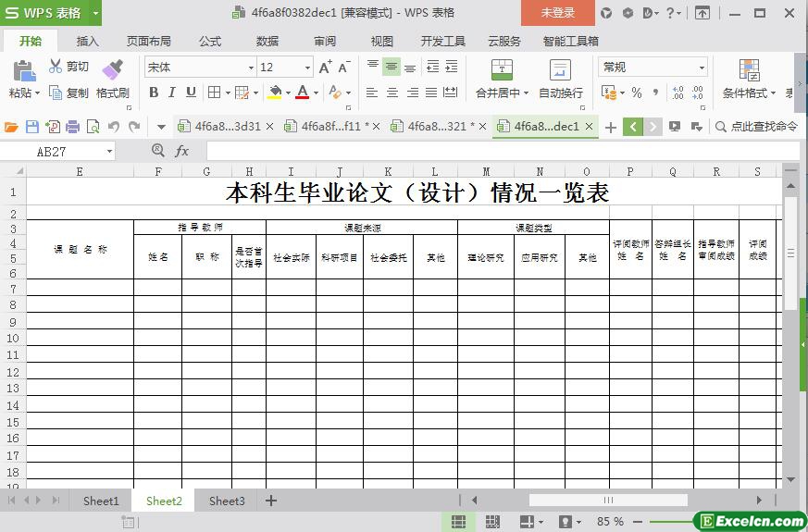Open the 页面布局 ribbon tab
This screenshot has width=808, height=532.
[x=148, y=42]
